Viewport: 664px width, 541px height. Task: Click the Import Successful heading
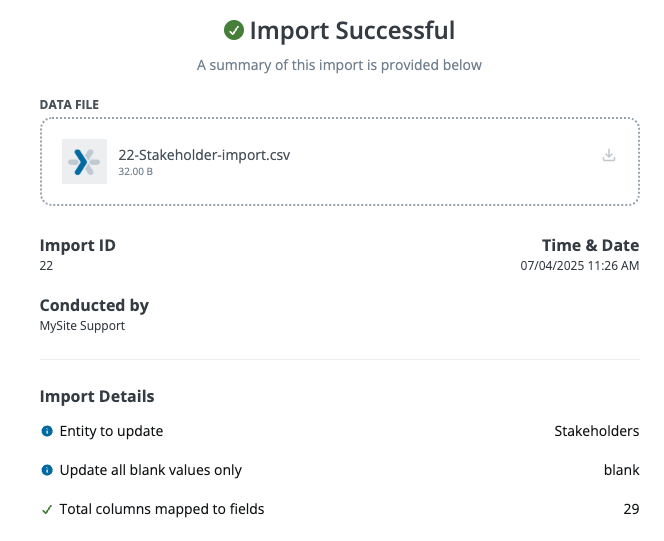pos(352,30)
